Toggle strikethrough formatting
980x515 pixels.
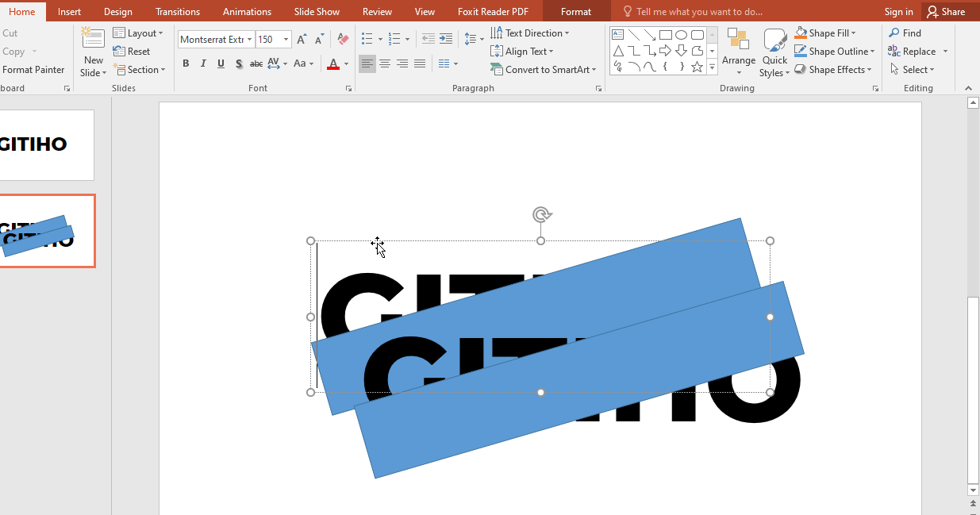pos(256,63)
